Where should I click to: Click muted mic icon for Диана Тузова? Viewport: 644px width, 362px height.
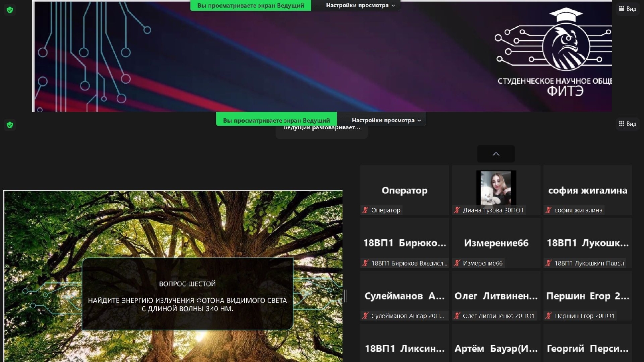click(457, 210)
